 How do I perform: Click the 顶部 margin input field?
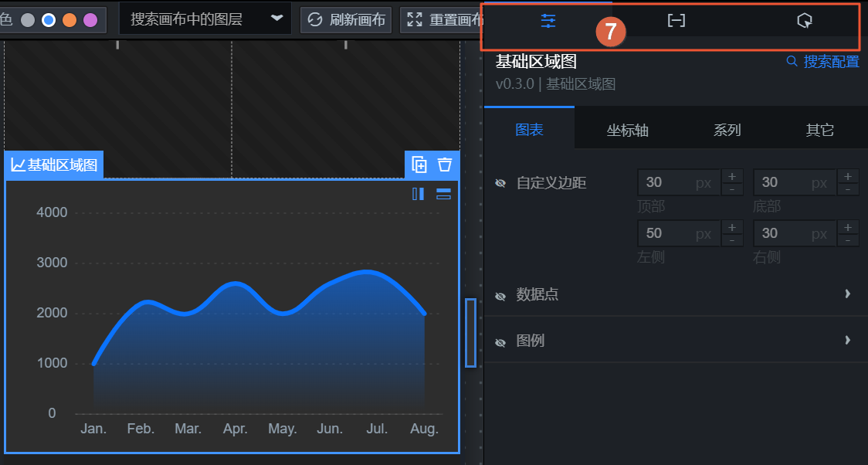[x=679, y=182]
